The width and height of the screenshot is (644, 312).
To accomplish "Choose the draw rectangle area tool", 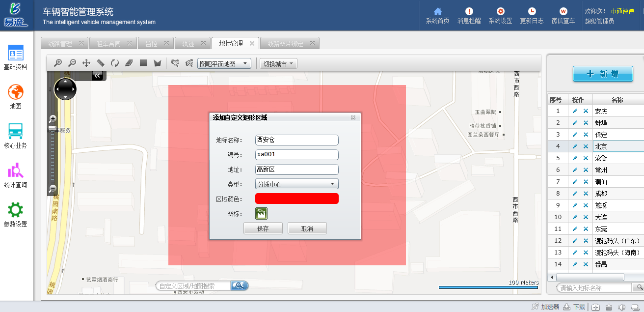I will [143, 63].
